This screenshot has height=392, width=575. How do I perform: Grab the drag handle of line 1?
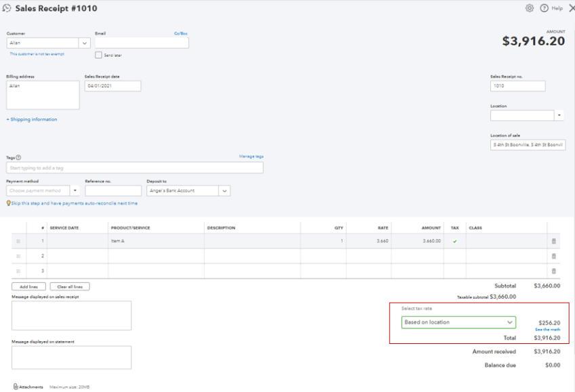[x=18, y=241]
